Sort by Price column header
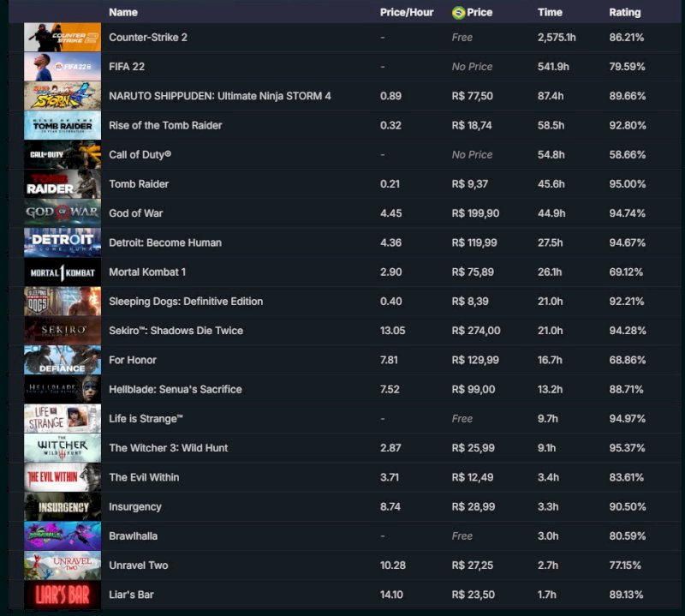The width and height of the screenshot is (685, 616). click(x=479, y=12)
